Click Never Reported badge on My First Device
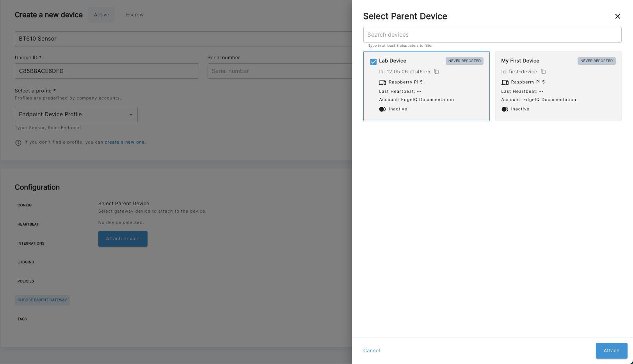 click(x=596, y=61)
